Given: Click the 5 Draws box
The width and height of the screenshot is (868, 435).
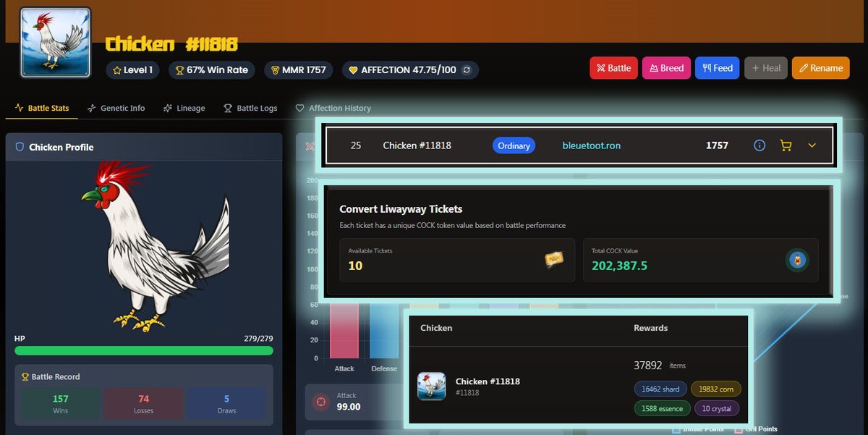Looking at the screenshot, I should [x=226, y=405].
